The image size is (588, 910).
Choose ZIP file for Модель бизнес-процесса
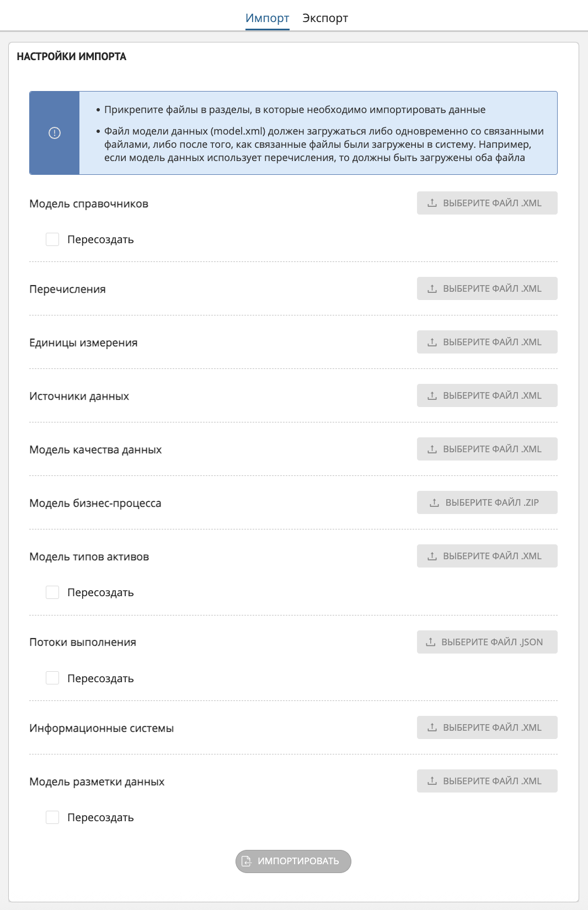487,502
